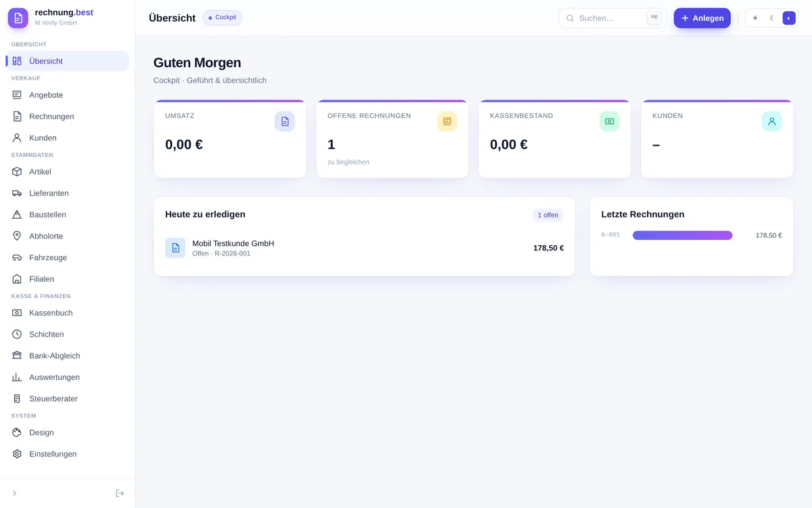The height and width of the screenshot is (508, 812).
Task: Click the Filialen building icon
Action: (17, 279)
